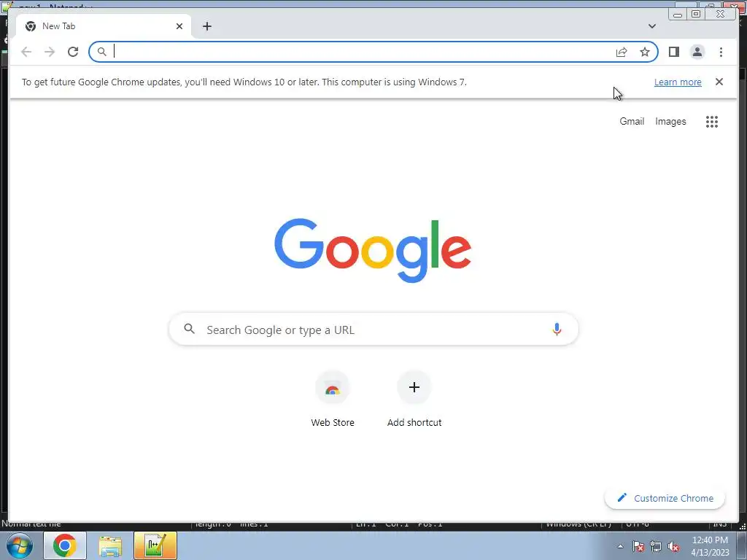747x560 pixels.
Task: Open the Windows Start button
Action: (19, 545)
